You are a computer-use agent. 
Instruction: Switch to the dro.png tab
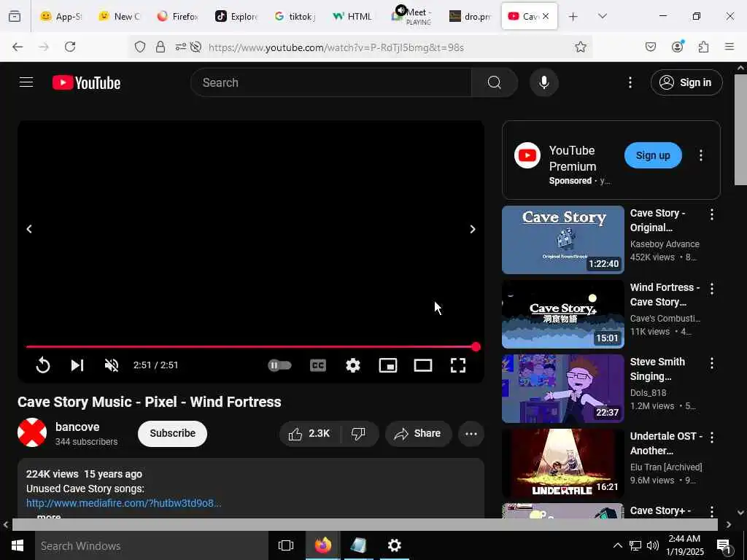point(471,17)
